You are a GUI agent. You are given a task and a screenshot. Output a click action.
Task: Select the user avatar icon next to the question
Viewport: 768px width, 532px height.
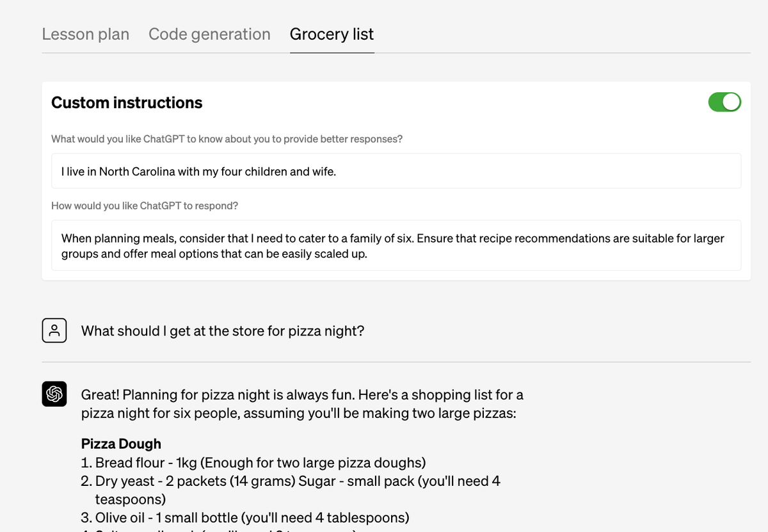[54, 330]
